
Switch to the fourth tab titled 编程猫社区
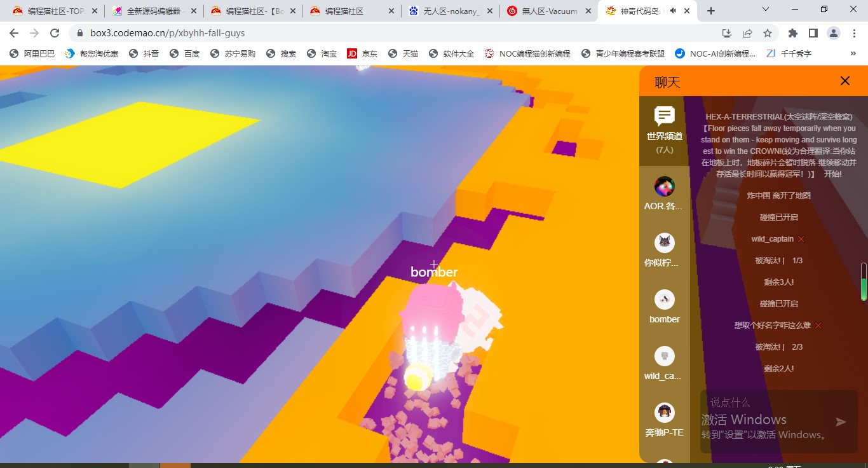point(353,11)
